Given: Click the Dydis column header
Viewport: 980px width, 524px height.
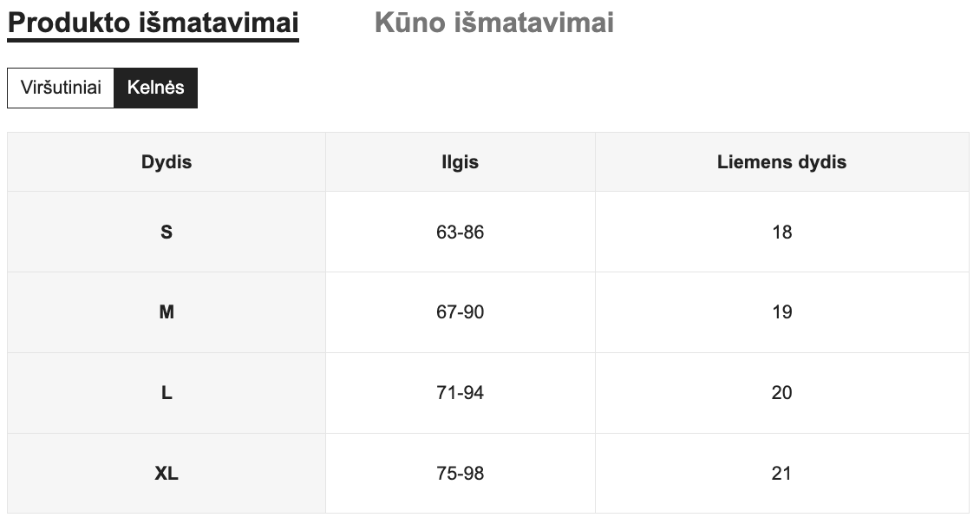Looking at the screenshot, I should coord(167,161).
